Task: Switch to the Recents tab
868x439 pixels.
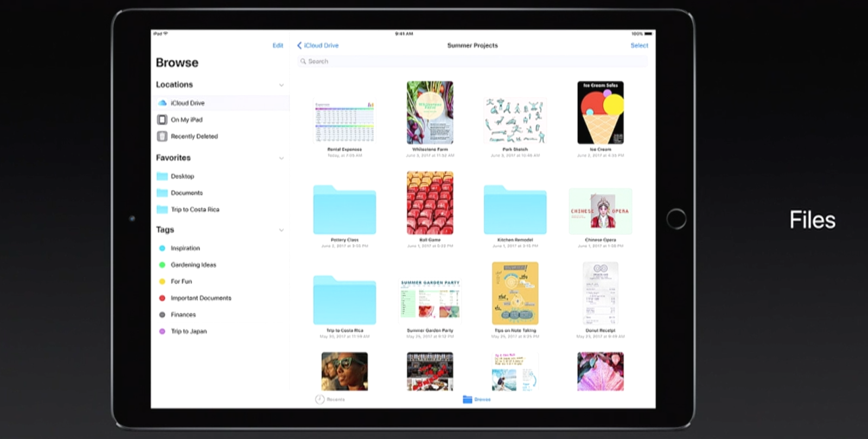Action: (x=330, y=399)
